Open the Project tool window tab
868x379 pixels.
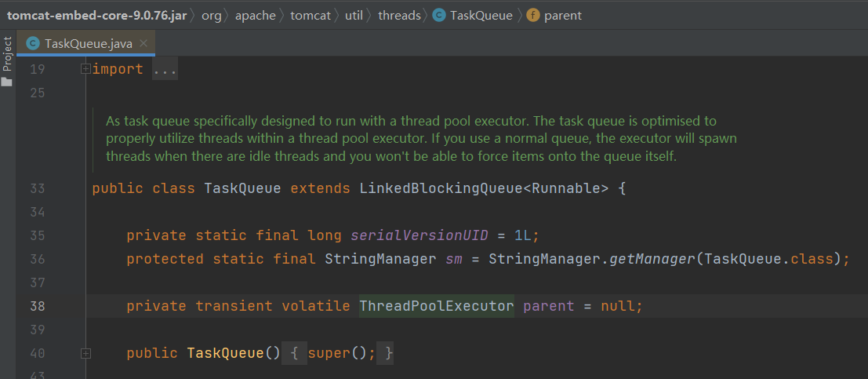point(7,53)
